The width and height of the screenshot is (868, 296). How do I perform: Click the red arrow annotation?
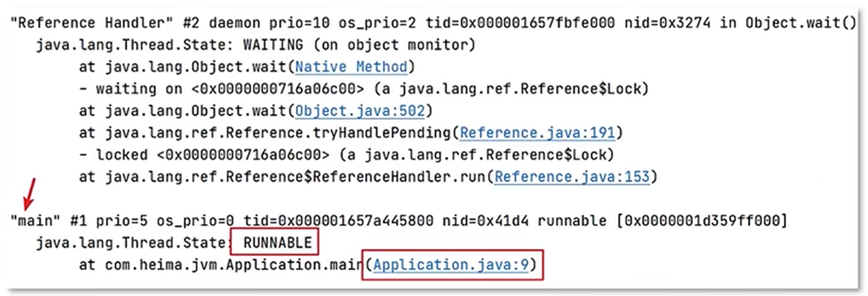pos(30,194)
